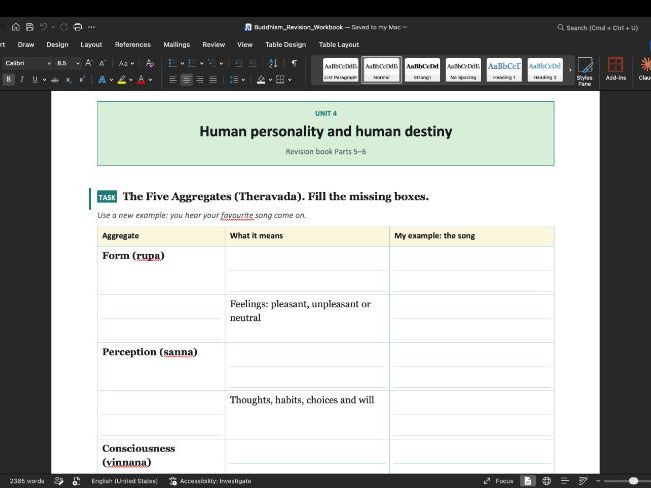Sort the selected text
The width and height of the screenshot is (651, 488).
click(x=273, y=63)
